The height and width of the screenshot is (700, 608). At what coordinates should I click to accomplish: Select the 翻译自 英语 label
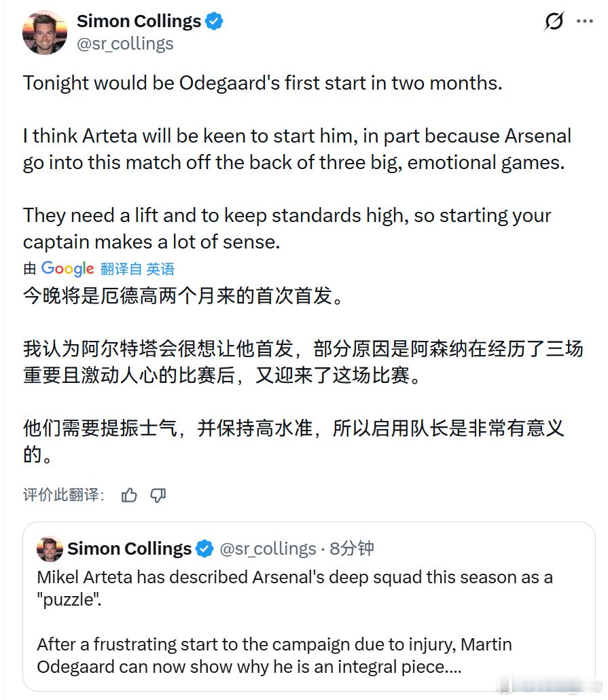pos(136,269)
